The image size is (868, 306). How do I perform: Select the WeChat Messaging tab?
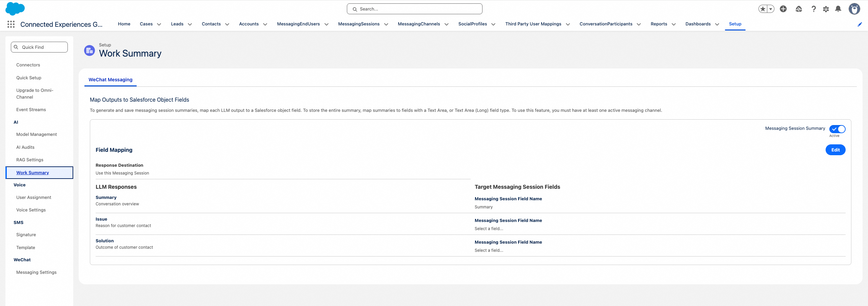pyautogui.click(x=111, y=80)
